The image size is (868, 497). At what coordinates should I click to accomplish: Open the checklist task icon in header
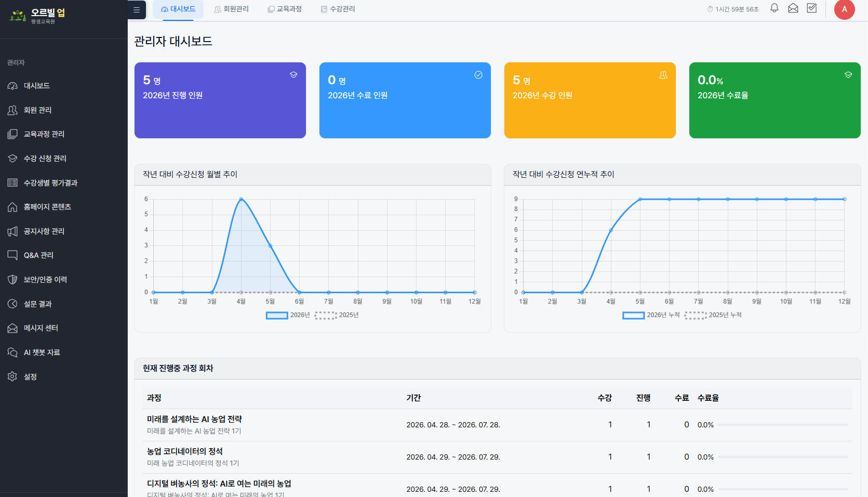pyautogui.click(x=812, y=8)
